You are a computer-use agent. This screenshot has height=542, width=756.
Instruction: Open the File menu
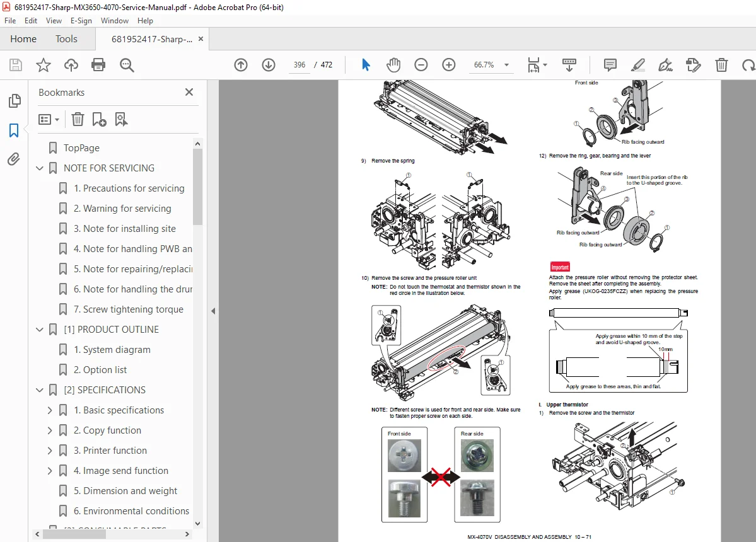point(10,21)
